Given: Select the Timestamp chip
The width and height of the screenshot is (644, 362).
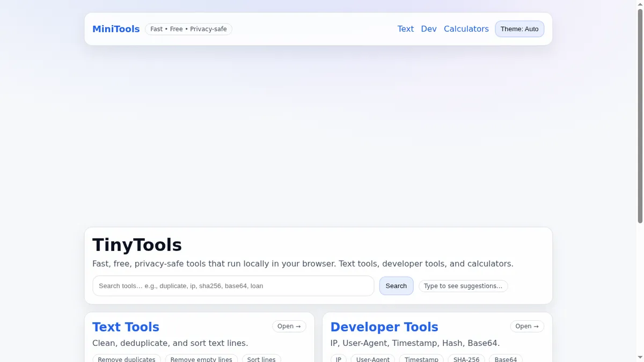Looking at the screenshot, I should (421, 358).
